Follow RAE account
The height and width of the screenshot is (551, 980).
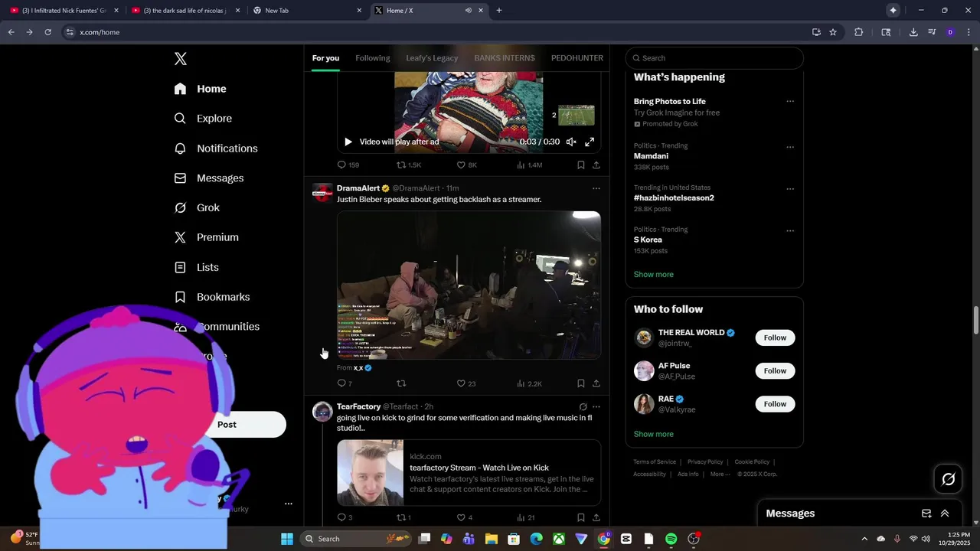coord(775,404)
